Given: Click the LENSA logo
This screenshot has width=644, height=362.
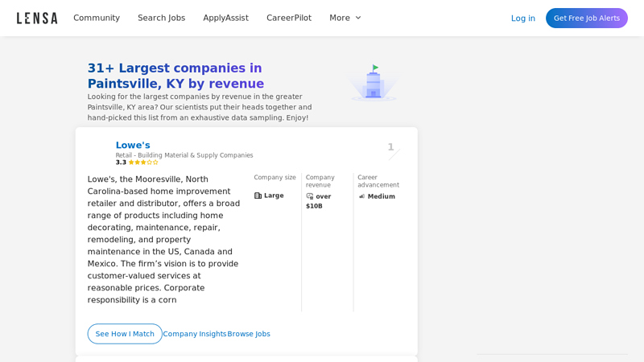Looking at the screenshot, I should pyautogui.click(x=37, y=18).
